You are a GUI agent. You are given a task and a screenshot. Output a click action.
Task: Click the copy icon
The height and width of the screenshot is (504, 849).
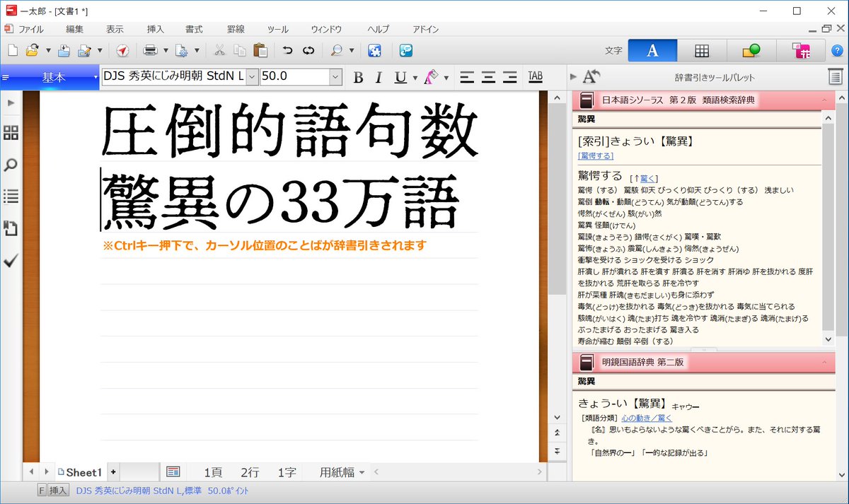click(241, 50)
